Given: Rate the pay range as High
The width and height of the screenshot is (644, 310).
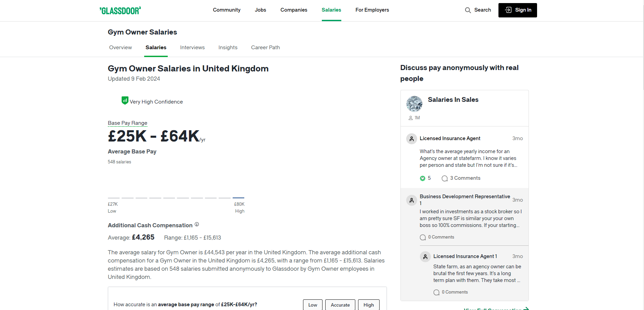Looking at the screenshot, I should point(368,305).
